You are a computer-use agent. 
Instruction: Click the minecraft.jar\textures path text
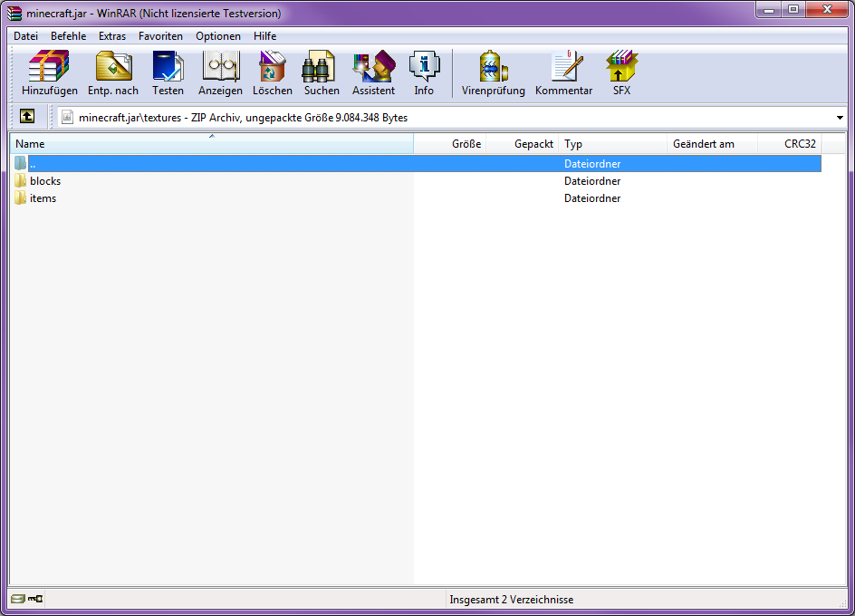[130, 118]
